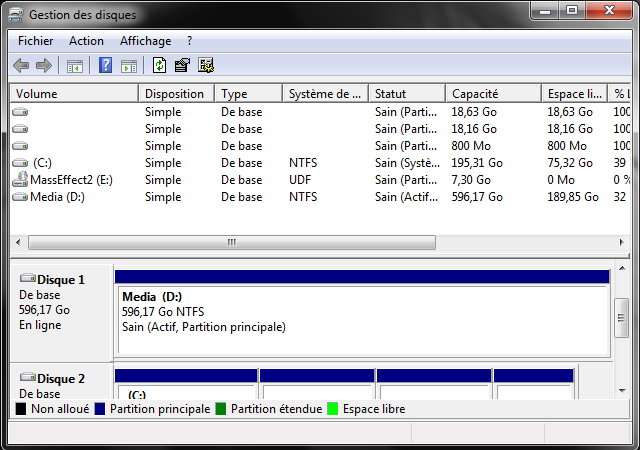Click the volume list horizontal scrollbar thumb
Viewport: 640px width, 450px height.
[232, 242]
